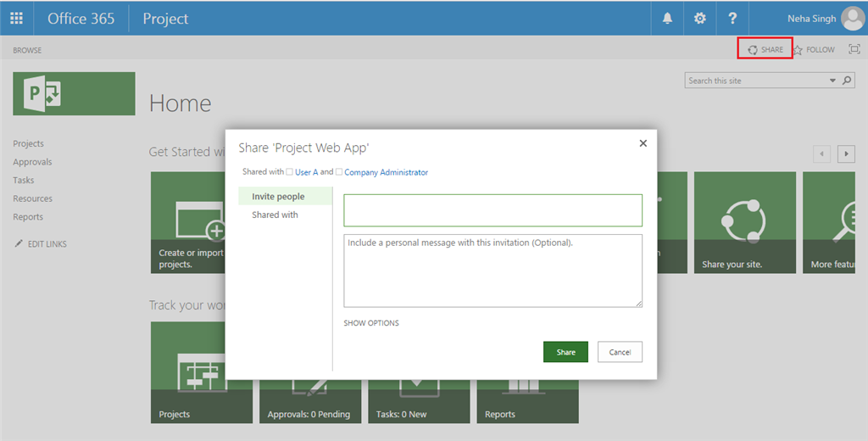The image size is (868, 441).
Task: Tick the Company Administrator checkbox
Action: [x=339, y=172]
